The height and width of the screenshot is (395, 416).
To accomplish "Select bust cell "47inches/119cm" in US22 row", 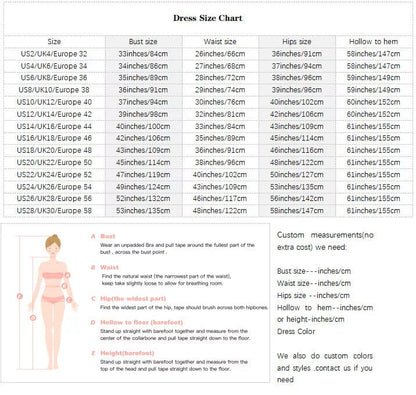I will tap(143, 175).
